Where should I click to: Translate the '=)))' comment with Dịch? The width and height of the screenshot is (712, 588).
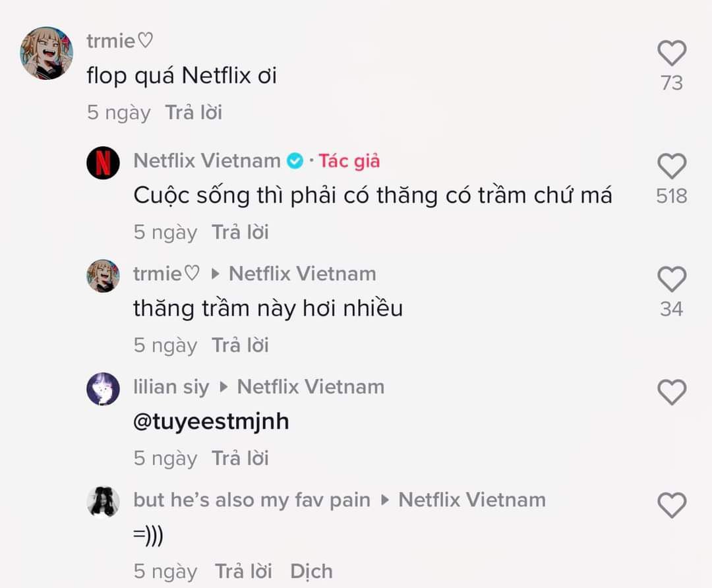pyautogui.click(x=311, y=572)
